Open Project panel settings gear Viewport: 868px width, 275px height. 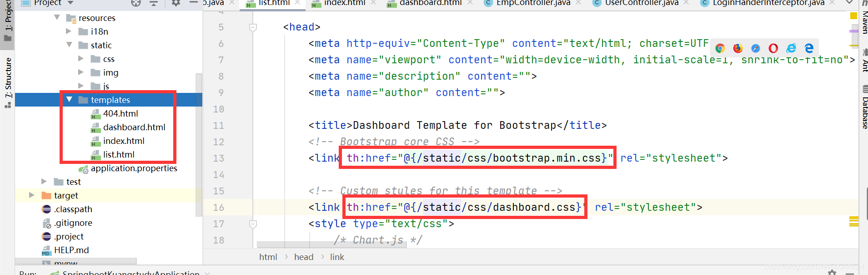tap(176, 3)
